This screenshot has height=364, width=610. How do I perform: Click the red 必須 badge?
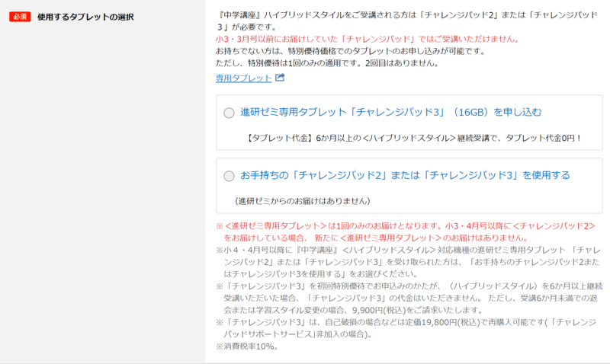20,17
